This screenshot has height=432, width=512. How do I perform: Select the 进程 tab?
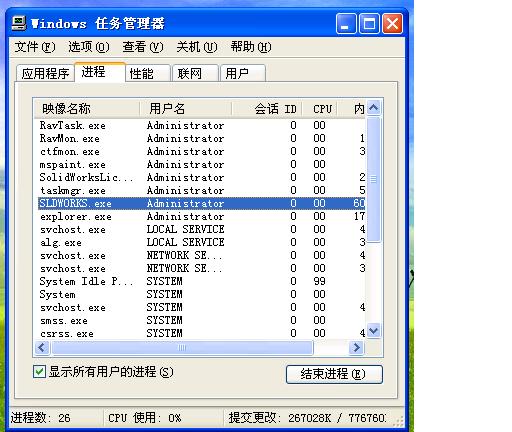tap(100, 72)
